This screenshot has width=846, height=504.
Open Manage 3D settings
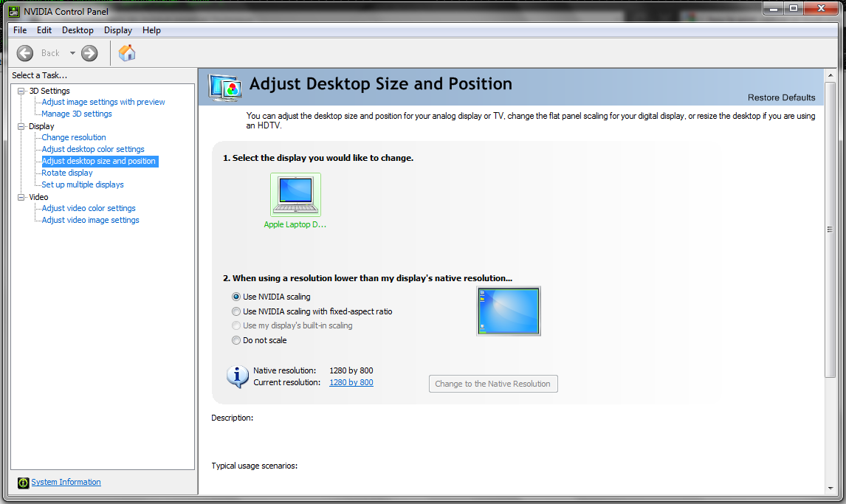coord(77,114)
